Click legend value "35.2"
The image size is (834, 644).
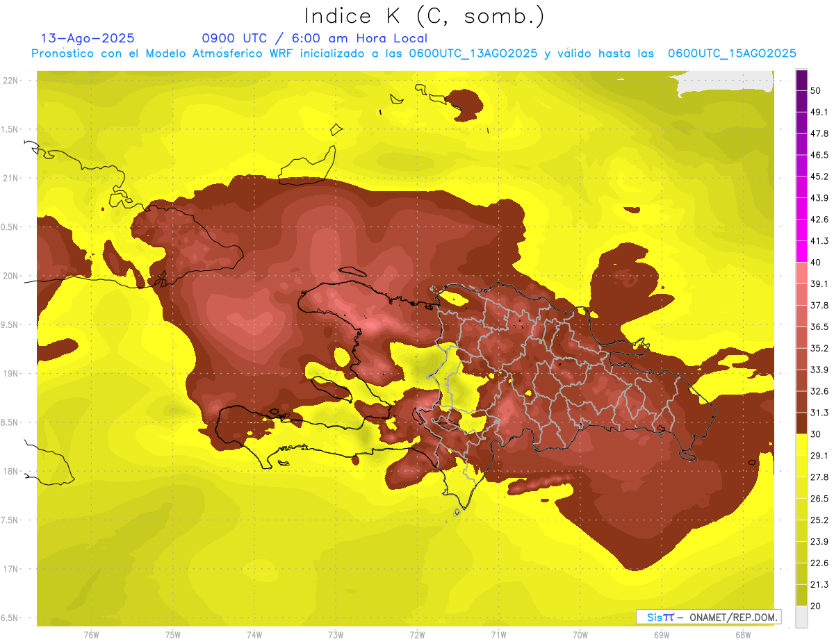pos(819,349)
